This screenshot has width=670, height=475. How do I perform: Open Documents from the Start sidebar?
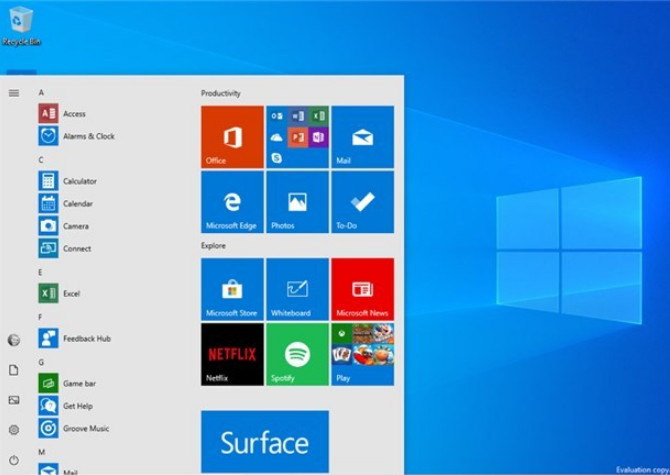tap(14, 370)
